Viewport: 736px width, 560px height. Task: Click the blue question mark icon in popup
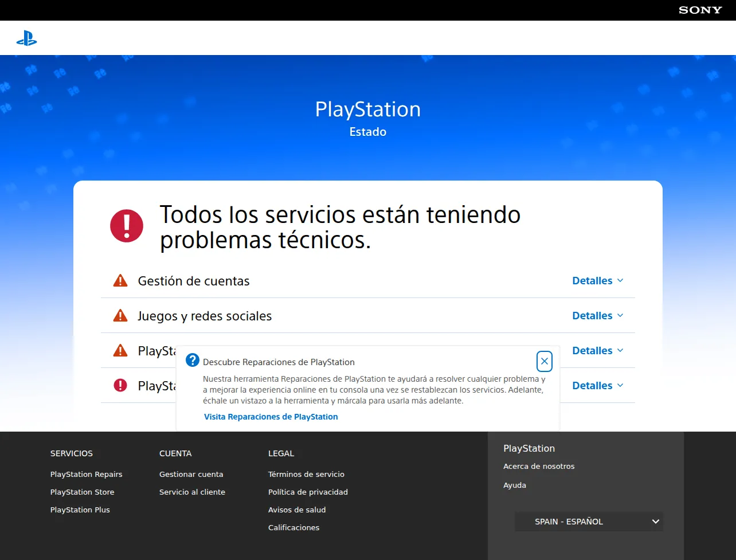pyautogui.click(x=193, y=360)
